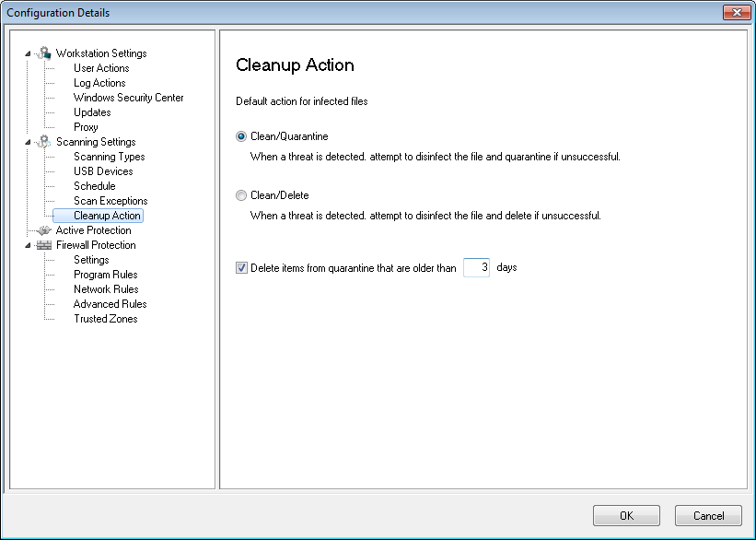Click OK to save configuration

click(x=626, y=516)
